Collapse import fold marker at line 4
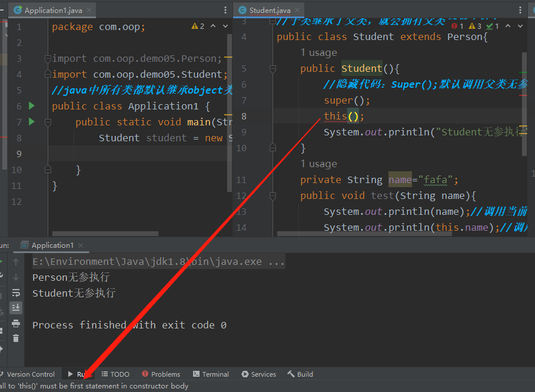This screenshot has width=535, height=392. click(48, 74)
